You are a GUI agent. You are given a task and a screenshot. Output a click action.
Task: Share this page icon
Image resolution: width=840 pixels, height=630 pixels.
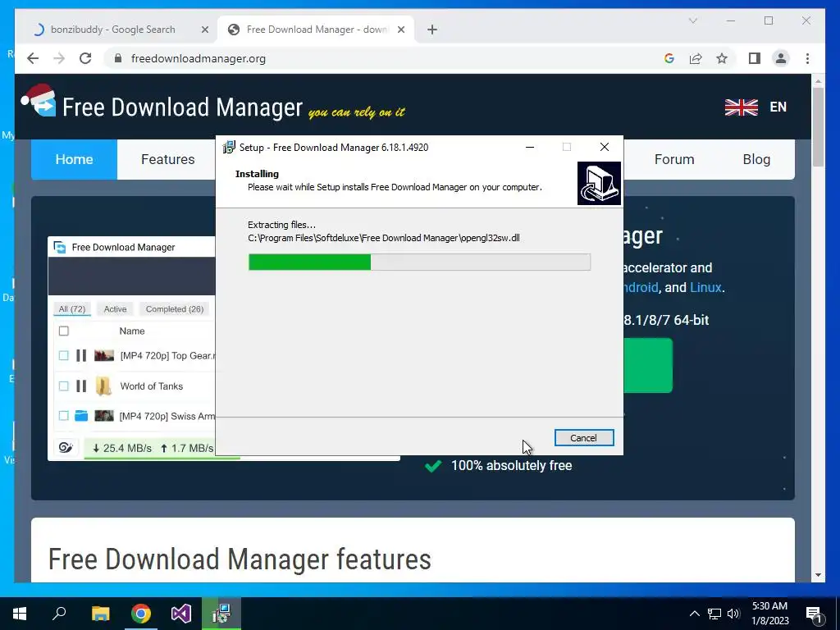696,58
